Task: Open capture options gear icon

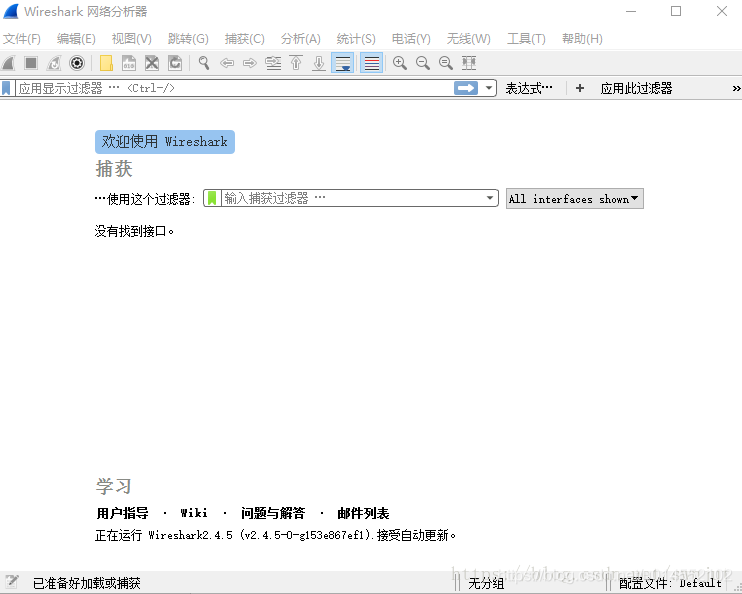Action: click(x=77, y=63)
